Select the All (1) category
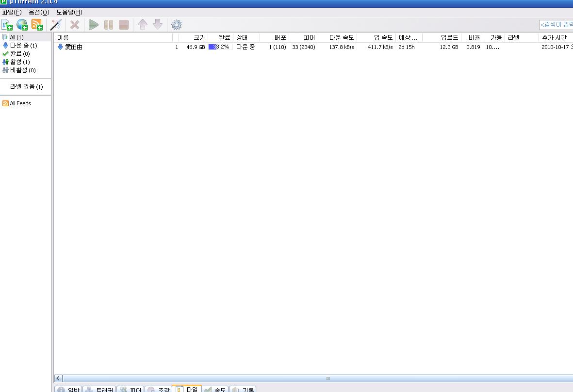Image resolution: width=573 pixels, height=392 pixels. (26, 37)
